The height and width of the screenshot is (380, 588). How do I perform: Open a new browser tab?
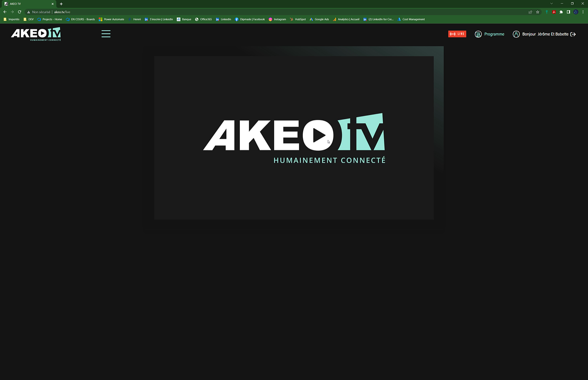[61, 4]
